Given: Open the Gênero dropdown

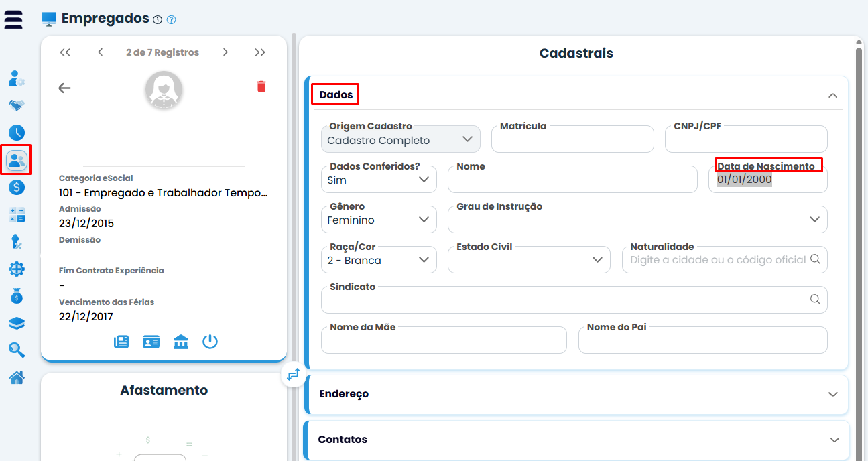Looking at the screenshot, I should 379,220.
